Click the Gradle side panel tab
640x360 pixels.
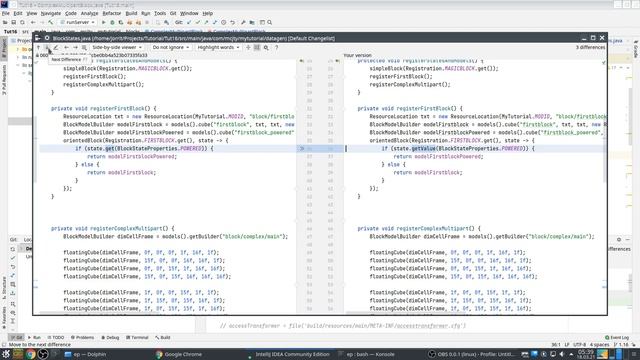636,49
